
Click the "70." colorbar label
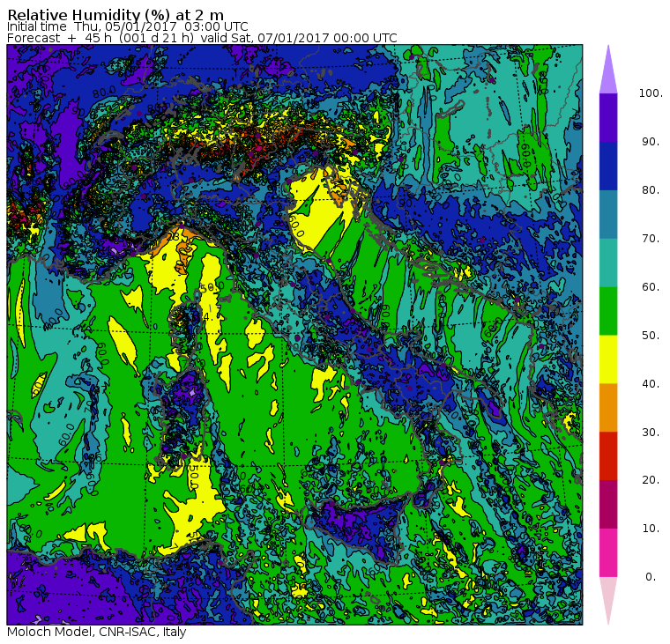point(651,238)
